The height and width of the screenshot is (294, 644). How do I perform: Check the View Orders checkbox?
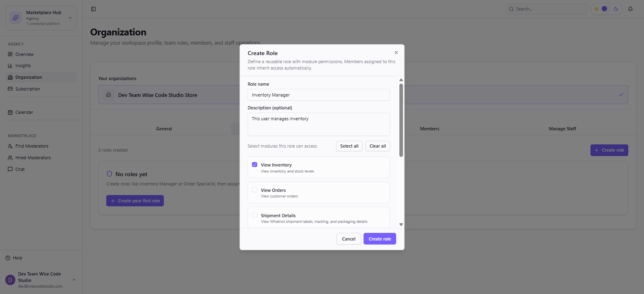point(254,190)
